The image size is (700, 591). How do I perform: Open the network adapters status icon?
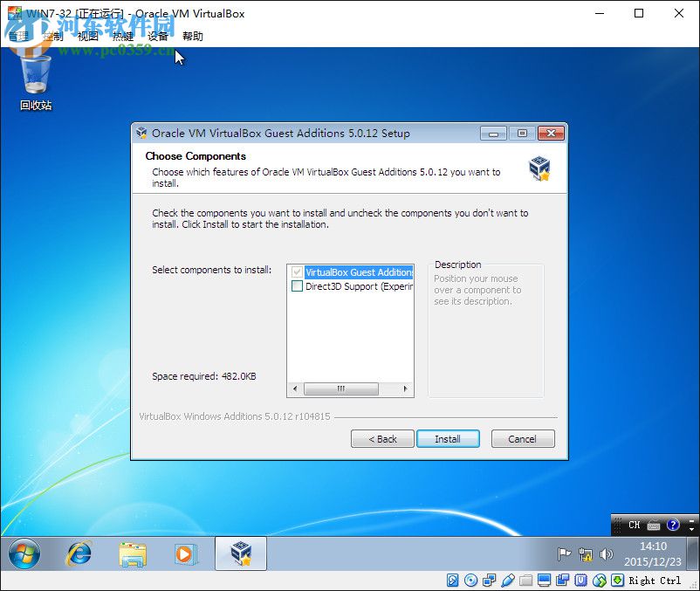pos(490,581)
